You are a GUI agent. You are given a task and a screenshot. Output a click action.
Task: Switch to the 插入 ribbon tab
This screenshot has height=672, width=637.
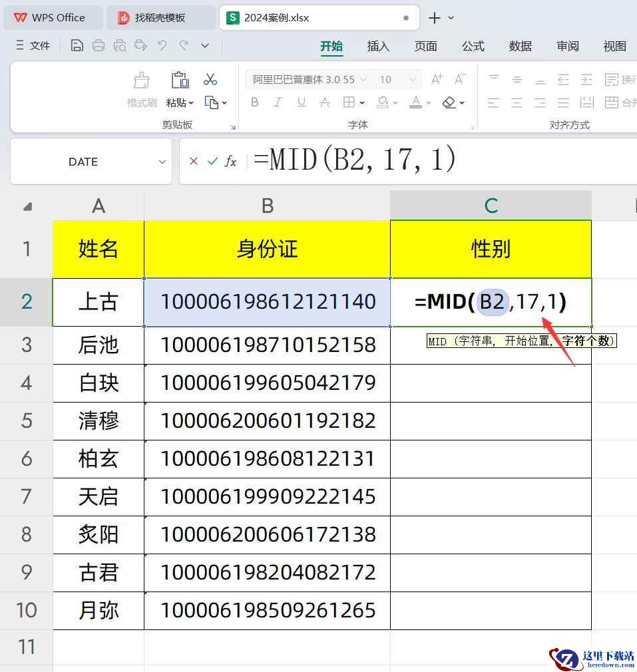pyautogui.click(x=378, y=46)
